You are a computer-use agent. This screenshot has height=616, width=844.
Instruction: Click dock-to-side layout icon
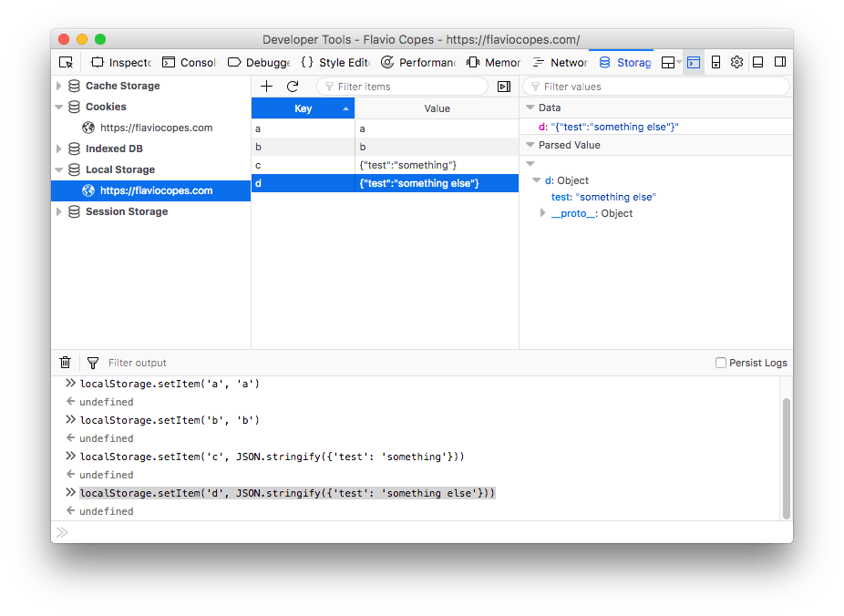click(778, 61)
